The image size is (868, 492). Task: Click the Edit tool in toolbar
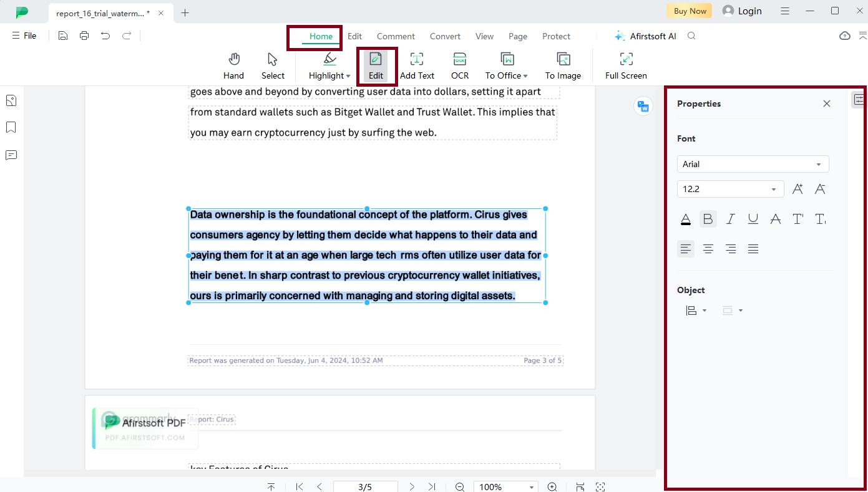(x=376, y=66)
